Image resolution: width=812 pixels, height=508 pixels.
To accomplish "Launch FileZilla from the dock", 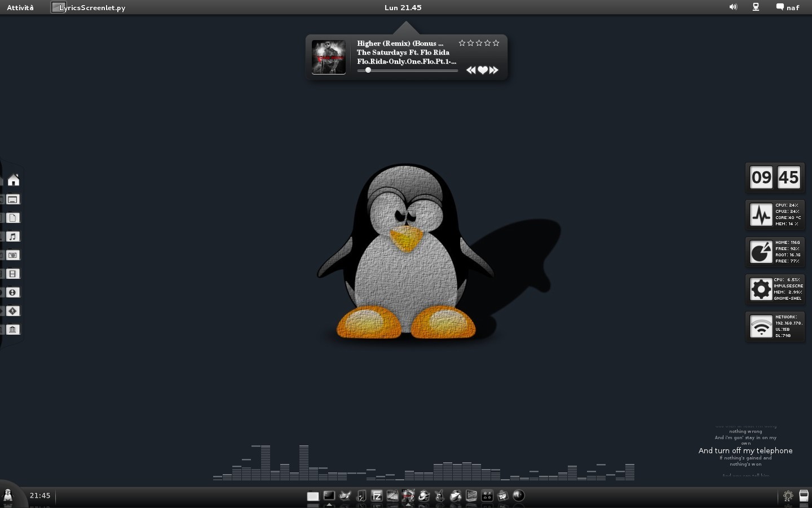I will click(377, 496).
